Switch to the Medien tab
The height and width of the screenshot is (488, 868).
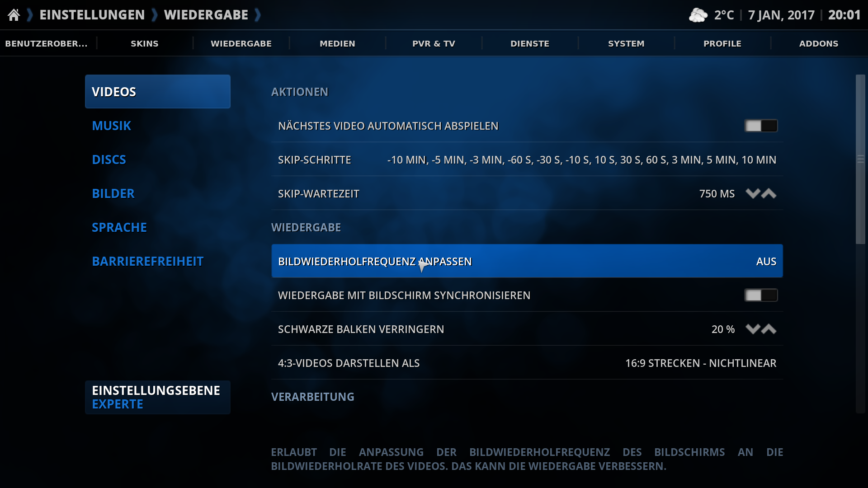pos(337,43)
